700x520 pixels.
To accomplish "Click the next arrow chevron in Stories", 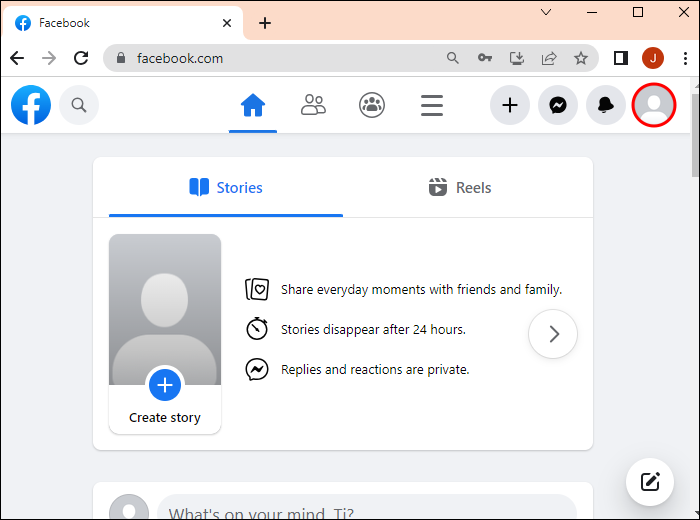I will 553,334.
